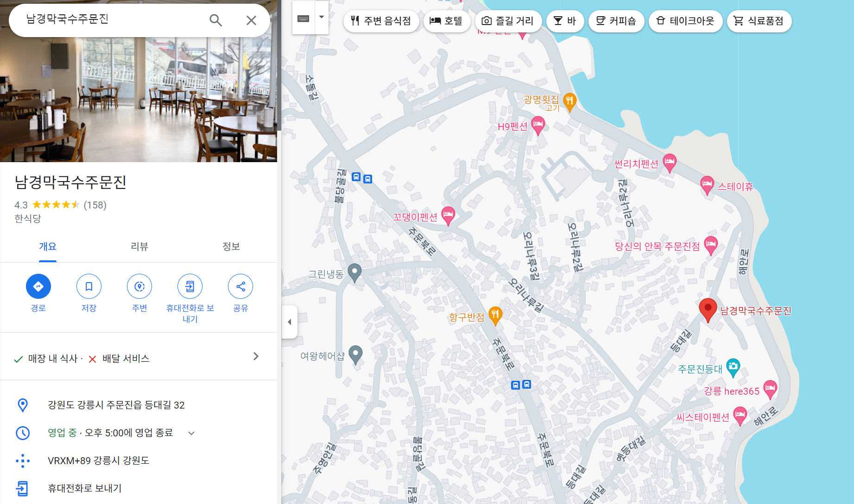Expand the business hours dropdown arrow

click(x=191, y=433)
